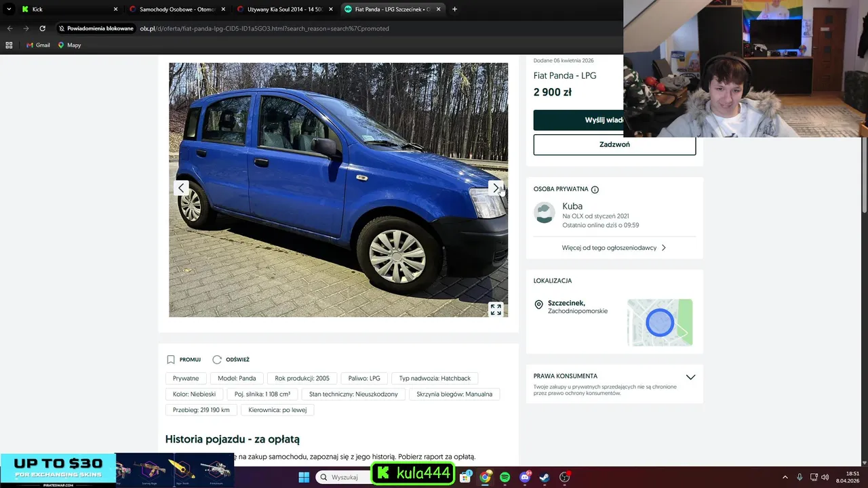Open the Windows Start menu
This screenshot has width=868, height=488.
coord(303,477)
